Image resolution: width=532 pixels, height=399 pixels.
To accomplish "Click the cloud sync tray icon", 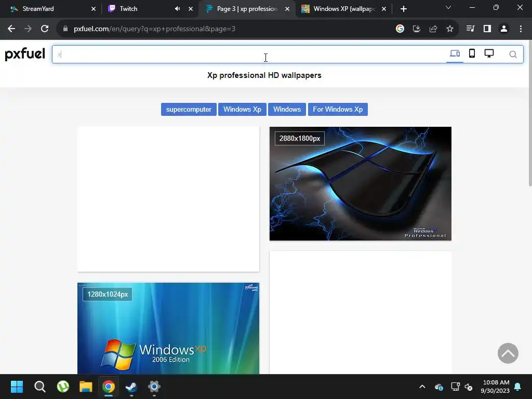I will click(x=438, y=387).
